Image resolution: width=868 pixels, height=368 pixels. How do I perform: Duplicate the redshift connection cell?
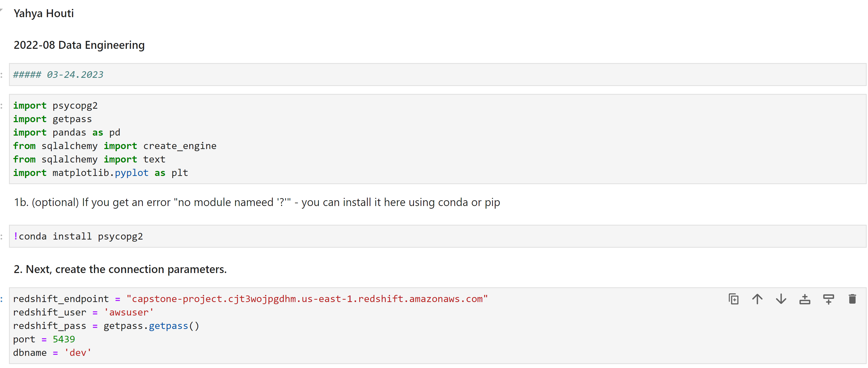point(734,299)
